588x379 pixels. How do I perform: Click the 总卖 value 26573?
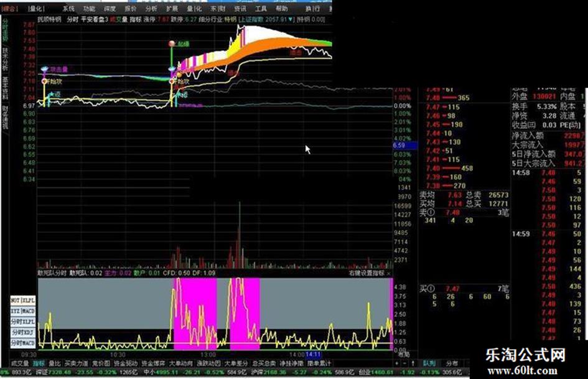(x=498, y=195)
